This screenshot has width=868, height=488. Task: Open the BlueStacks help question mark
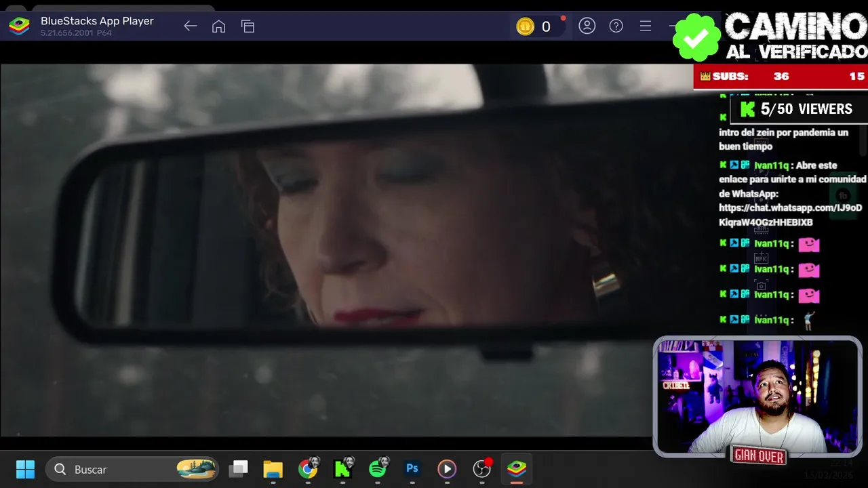click(x=616, y=26)
